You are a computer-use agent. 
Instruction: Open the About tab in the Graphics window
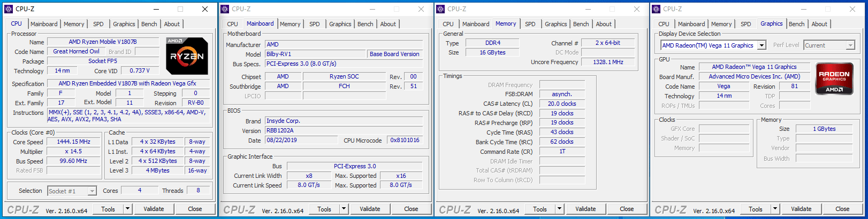coord(819,24)
